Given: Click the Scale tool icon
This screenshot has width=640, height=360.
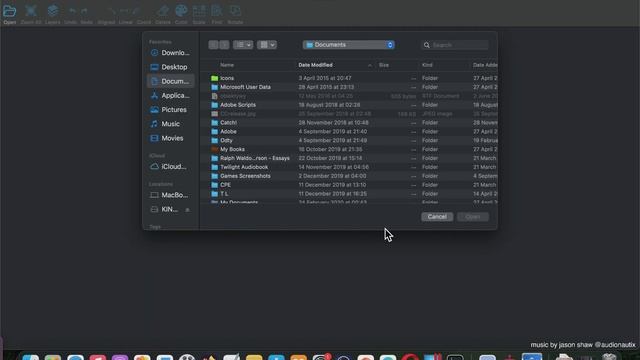Looking at the screenshot, I should (199, 11).
